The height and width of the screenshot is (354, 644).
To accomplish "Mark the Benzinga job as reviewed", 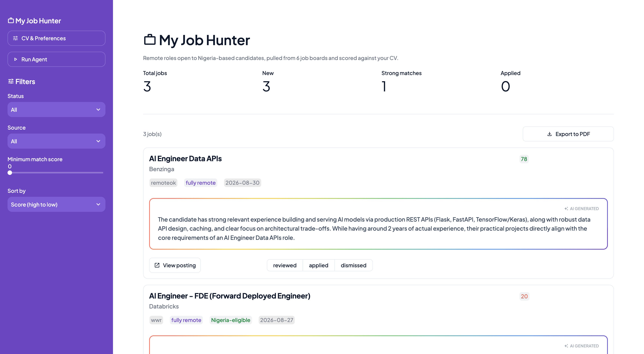I will pos(285,265).
